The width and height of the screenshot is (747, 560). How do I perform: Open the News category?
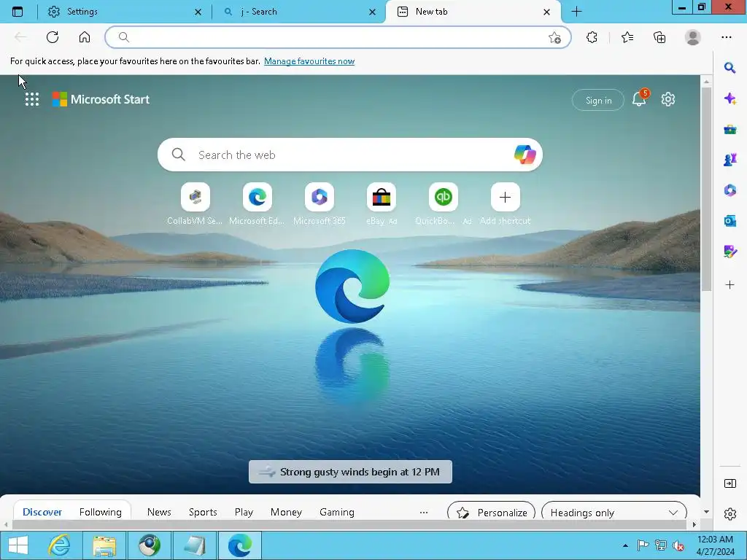[x=159, y=512]
